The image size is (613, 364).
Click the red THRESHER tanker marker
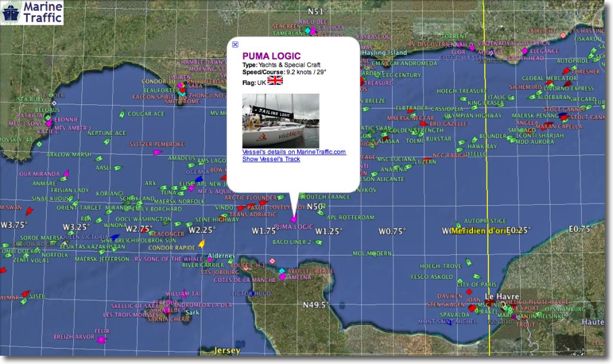tap(566, 71)
